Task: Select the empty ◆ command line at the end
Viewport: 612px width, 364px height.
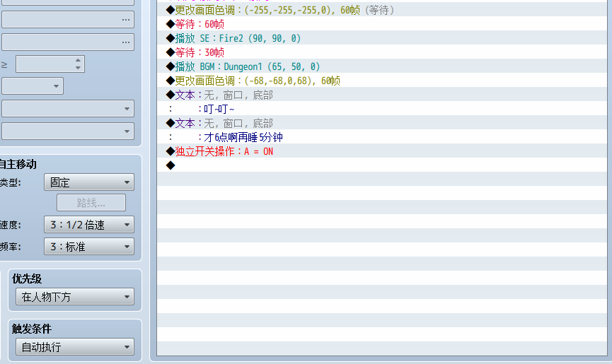Action: coord(382,165)
